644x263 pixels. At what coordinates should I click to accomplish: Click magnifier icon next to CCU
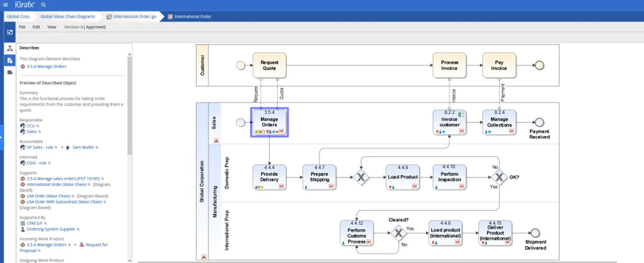[38, 126]
